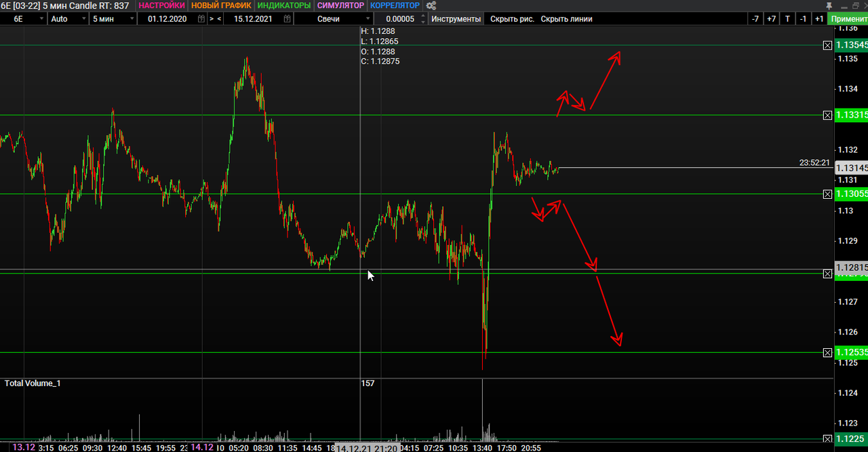Open the КОРРЕЛЯТОР menu
Image resolution: width=868 pixels, height=452 pixels.
(395, 5)
